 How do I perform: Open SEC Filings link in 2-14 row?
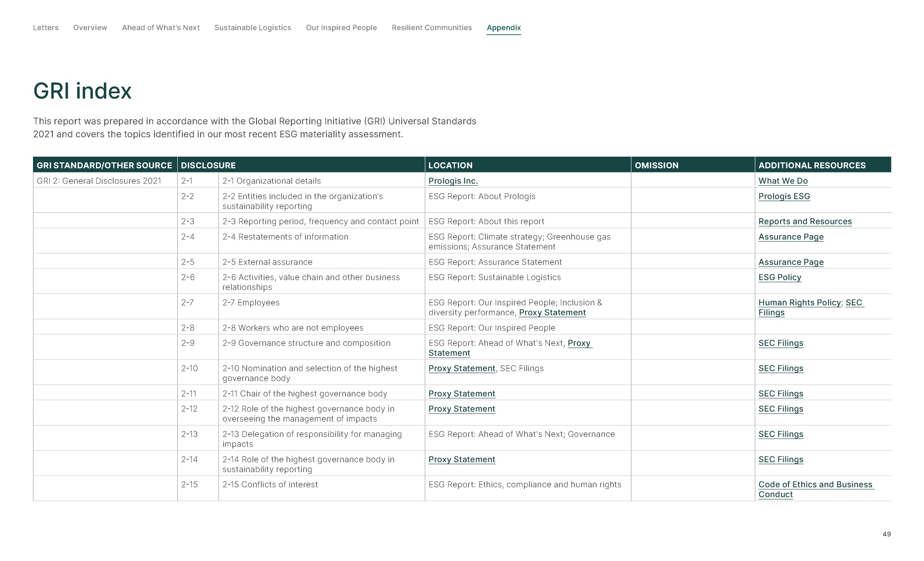(x=781, y=459)
